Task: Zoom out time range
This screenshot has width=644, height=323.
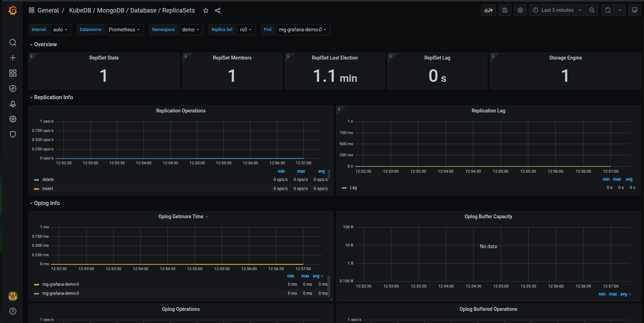Action: click(592, 10)
